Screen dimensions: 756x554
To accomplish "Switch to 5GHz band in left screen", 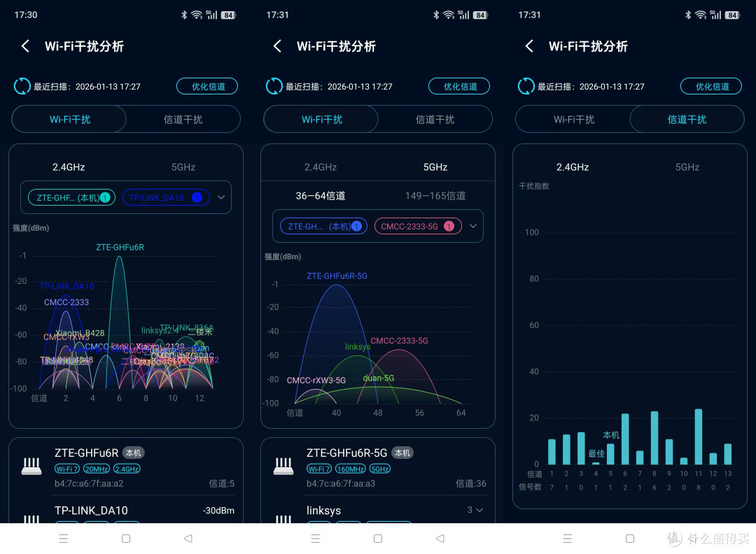I will pyautogui.click(x=183, y=167).
